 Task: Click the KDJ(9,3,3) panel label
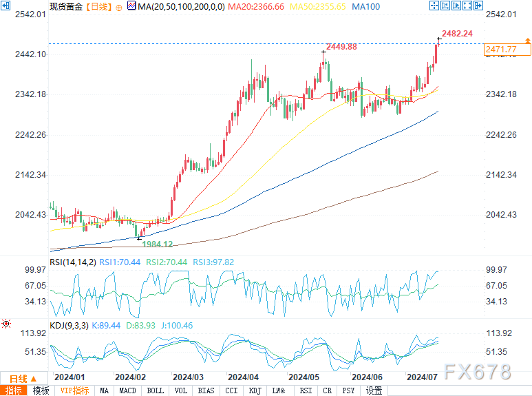[x=70, y=325]
